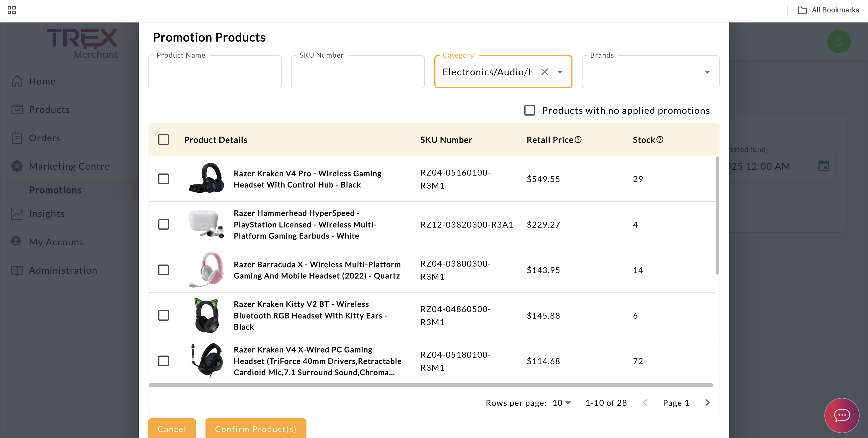
Task: Select the Razer Hammerhead HyperSpeed checkbox
Action: coord(164,224)
